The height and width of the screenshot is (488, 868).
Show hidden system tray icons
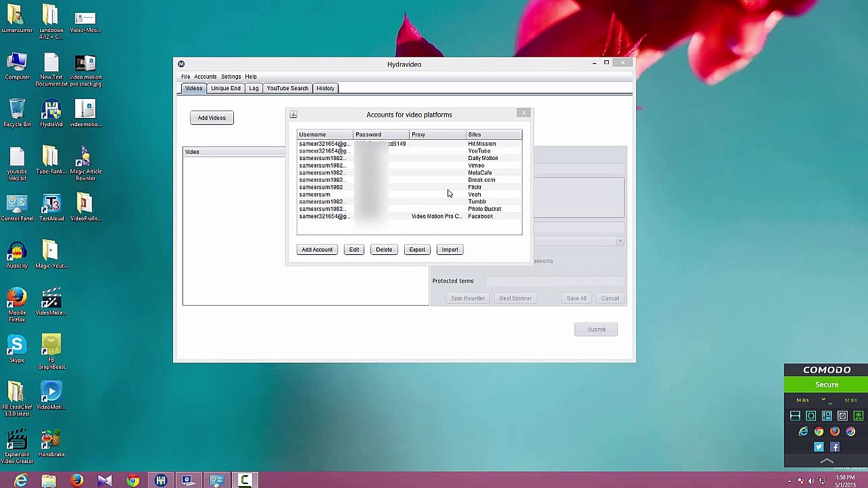(x=789, y=481)
